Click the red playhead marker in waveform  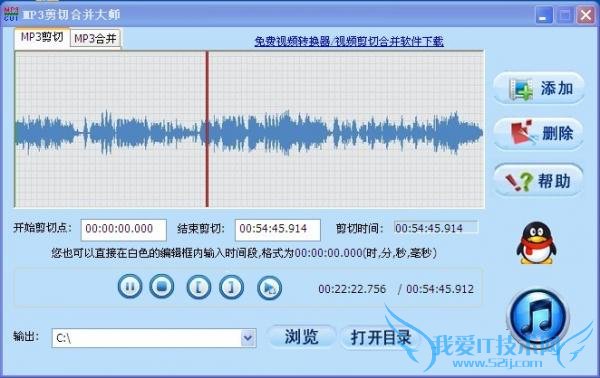207,129
